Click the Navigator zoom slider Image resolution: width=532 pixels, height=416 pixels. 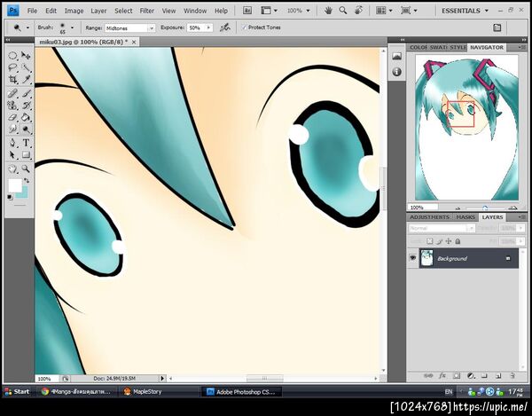[x=485, y=208]
